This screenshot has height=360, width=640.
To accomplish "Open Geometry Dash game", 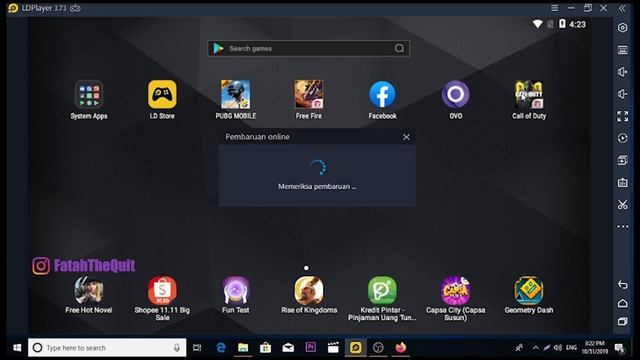I will click(529, 290).
